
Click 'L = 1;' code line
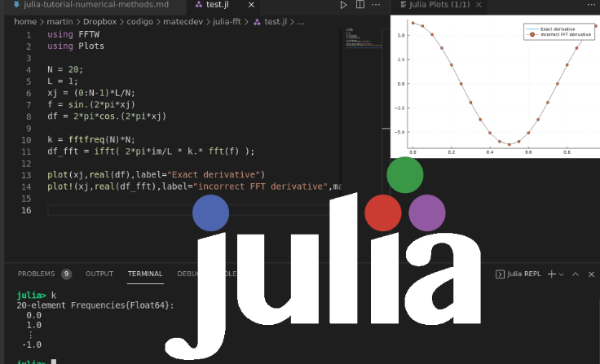(x=63, y=81)
